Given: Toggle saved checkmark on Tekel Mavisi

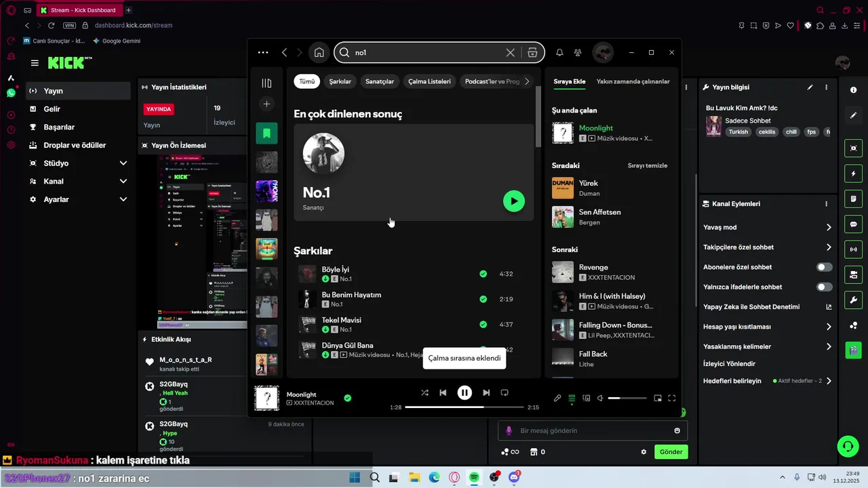Looking at the screenshot, I should click(x=483, y=325).
